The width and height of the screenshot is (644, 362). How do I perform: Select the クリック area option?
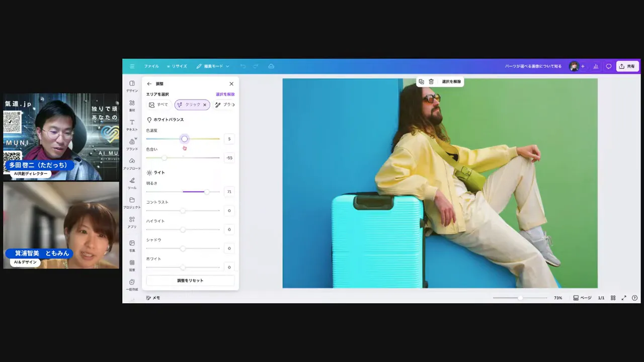[x=192, y=105]
